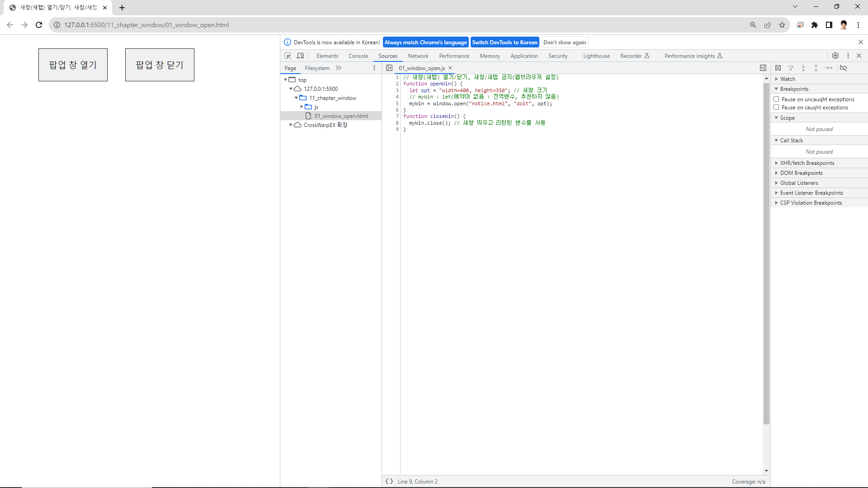The height and width of the screenshot is (488, 868).
Task: Toggle the device toolbar icon
Action: (x=300, y=56)
